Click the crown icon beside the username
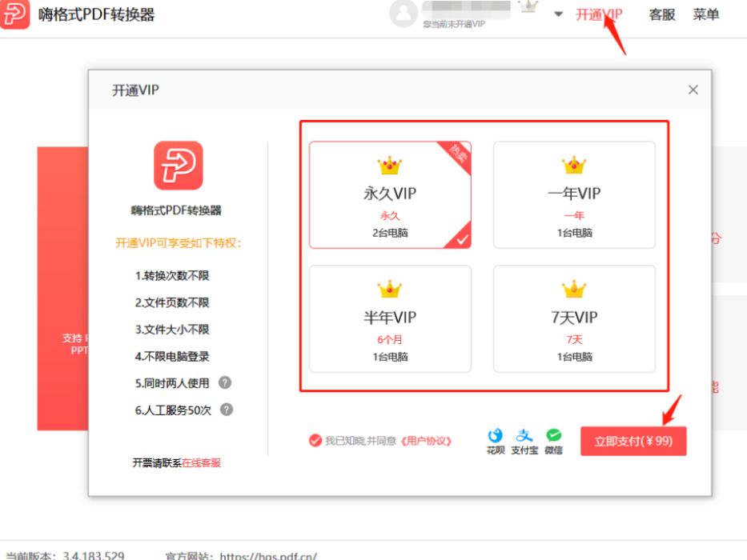This screenshot has width=747, height=560. coord(528,7)
